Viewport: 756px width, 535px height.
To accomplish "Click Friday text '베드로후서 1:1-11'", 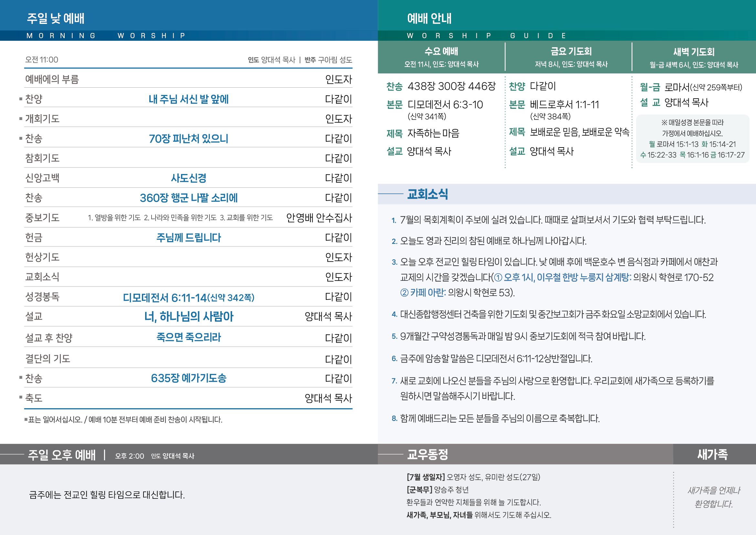I will tap(564, 105).
